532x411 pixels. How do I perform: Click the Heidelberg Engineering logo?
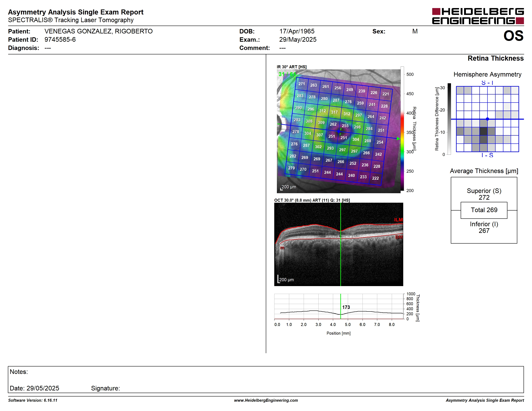tap(478, 16)
